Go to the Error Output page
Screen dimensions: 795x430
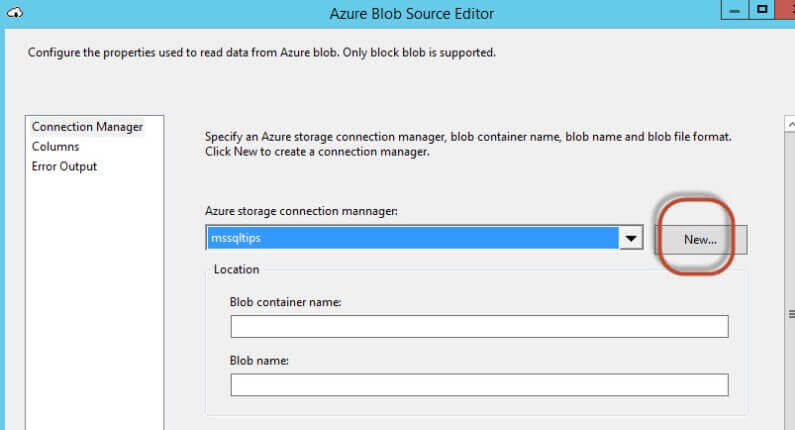[64, 167]
